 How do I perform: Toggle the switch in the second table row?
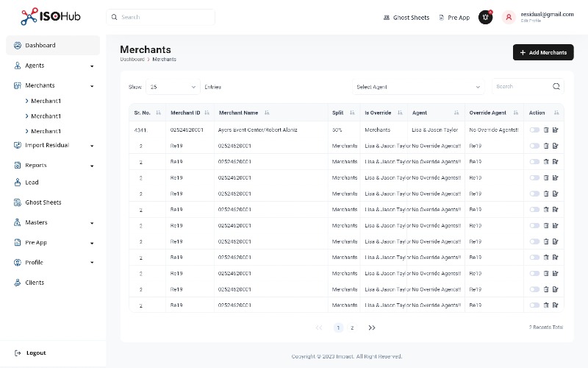click(534, 146)
